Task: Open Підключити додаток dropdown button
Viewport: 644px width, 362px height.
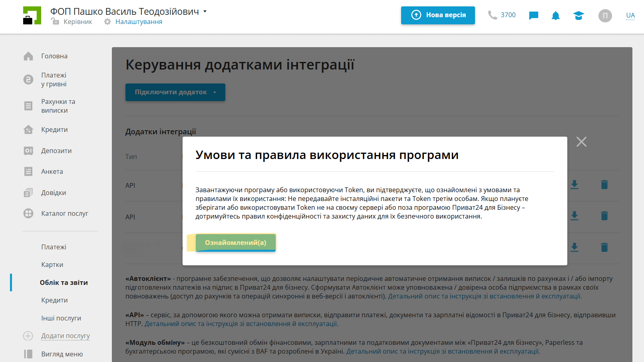Action: (175, 92)
